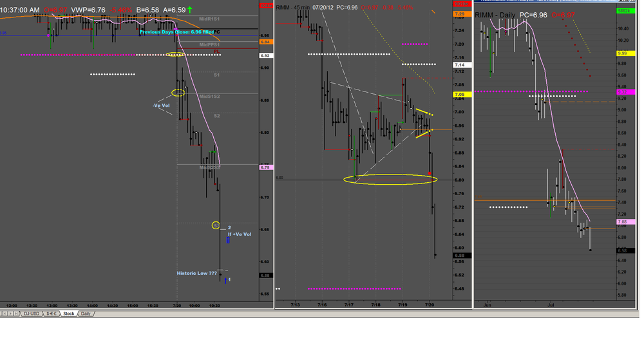Click the B=6.58 bid value
This screenshot has width=644, height=356.
coord(147,10)
